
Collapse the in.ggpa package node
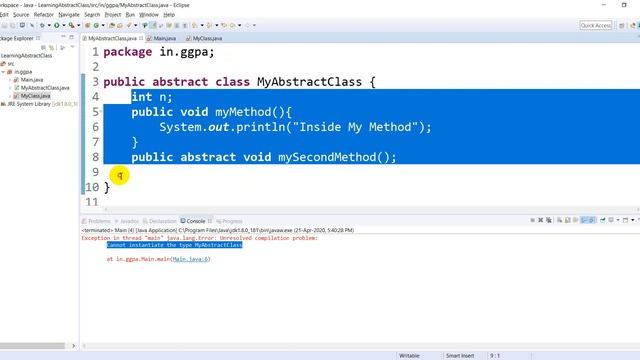pyautogui.click(x=3, y=72)
